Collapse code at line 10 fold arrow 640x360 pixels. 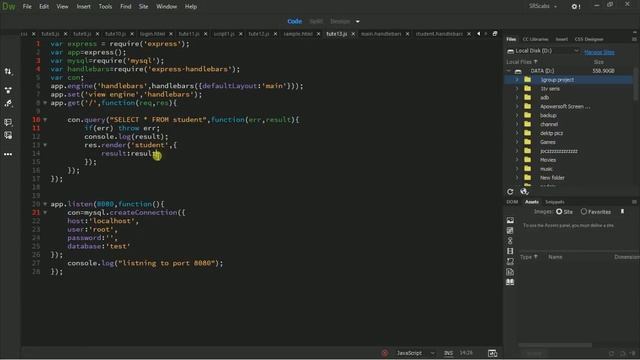click(x=45, y=120)
